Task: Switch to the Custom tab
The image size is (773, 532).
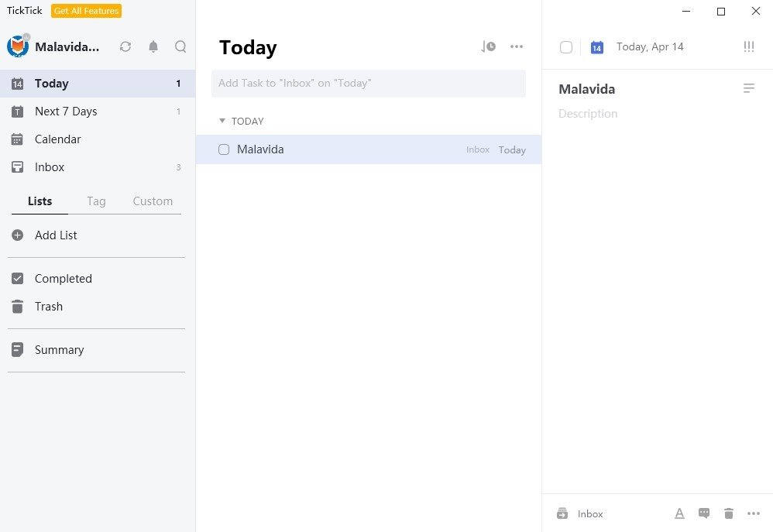Action: [x=153, y=201]
